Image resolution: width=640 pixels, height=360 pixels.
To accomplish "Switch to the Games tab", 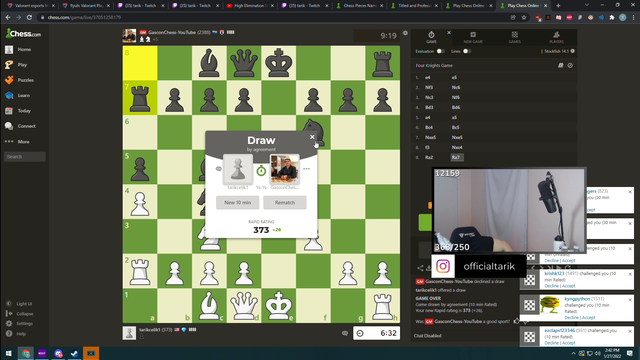I will coord(515,37).
